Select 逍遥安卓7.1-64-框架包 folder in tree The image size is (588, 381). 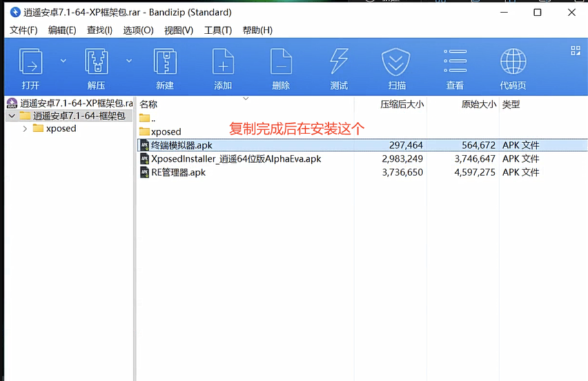click(x=79, y=116)
